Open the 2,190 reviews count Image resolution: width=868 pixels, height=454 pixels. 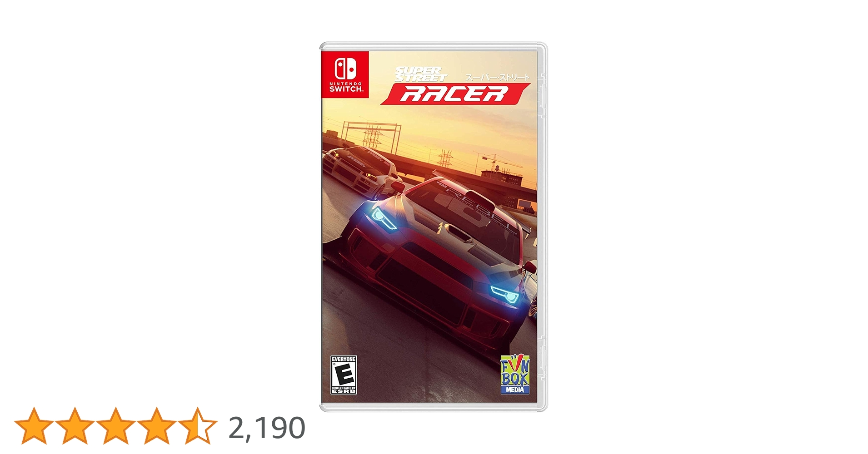click(x=267, y=428)
